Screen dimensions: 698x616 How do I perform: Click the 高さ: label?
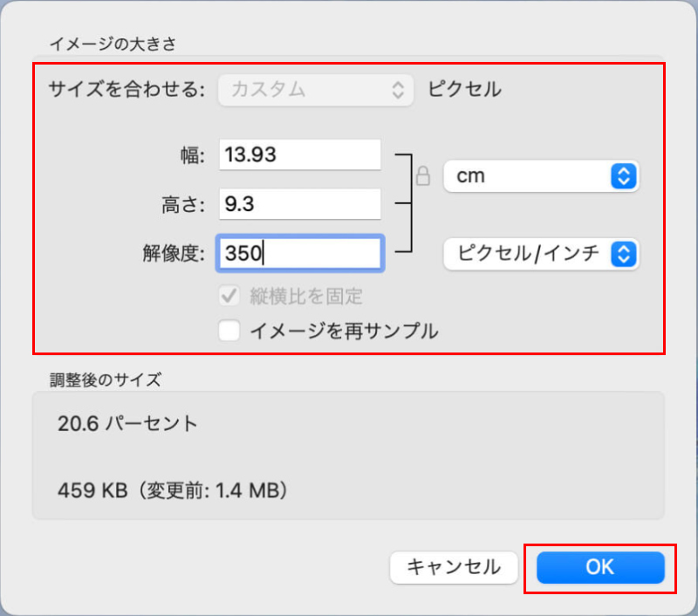click(177, 205)
